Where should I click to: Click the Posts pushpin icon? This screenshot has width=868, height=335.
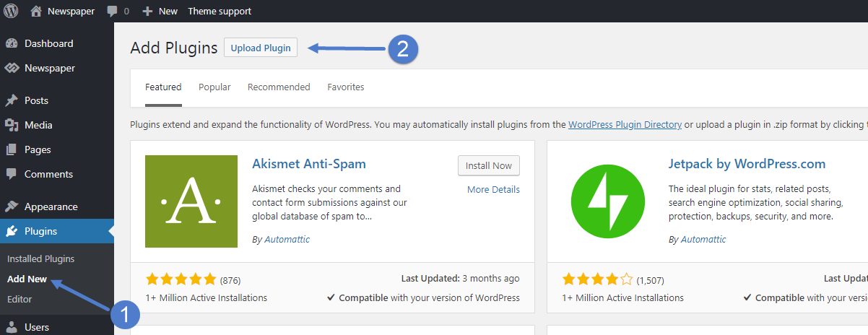pos(12,100)
